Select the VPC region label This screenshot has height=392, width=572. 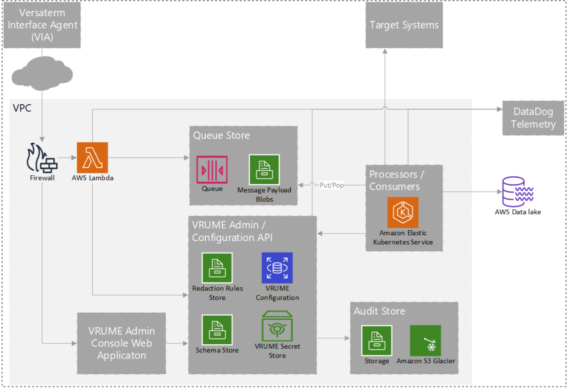pyautogui.click(x=22, y=108)
